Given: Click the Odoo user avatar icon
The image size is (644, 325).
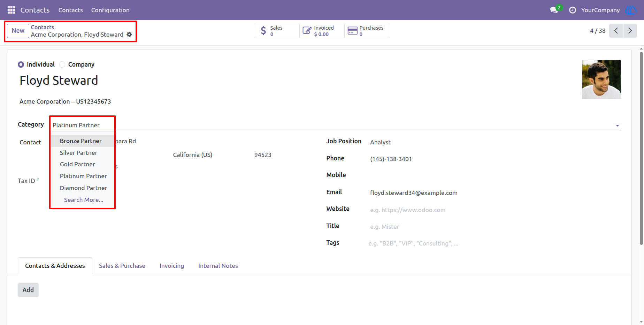Looking at the screenshot, I should pos(631,10).
